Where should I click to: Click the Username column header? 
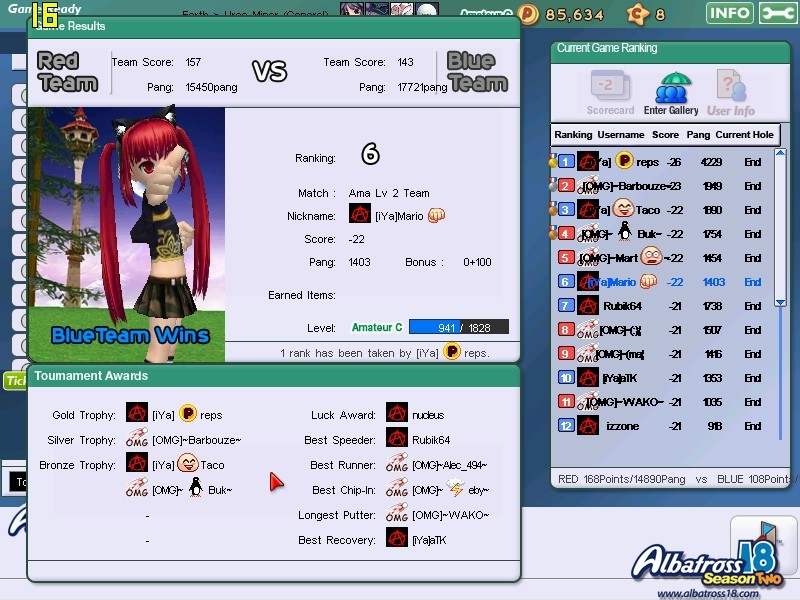[620, 135]
